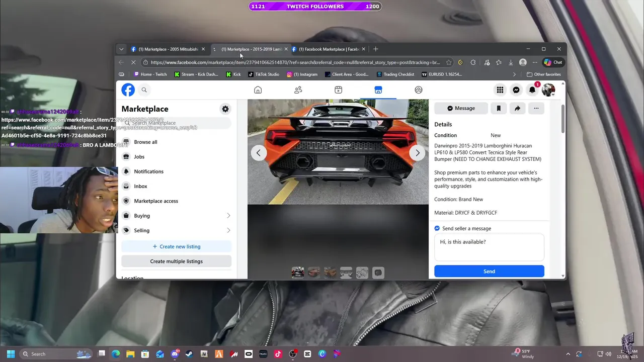Open the Copilot Chat button
This screenshot has width=644, height=362.
pos(553,62)
